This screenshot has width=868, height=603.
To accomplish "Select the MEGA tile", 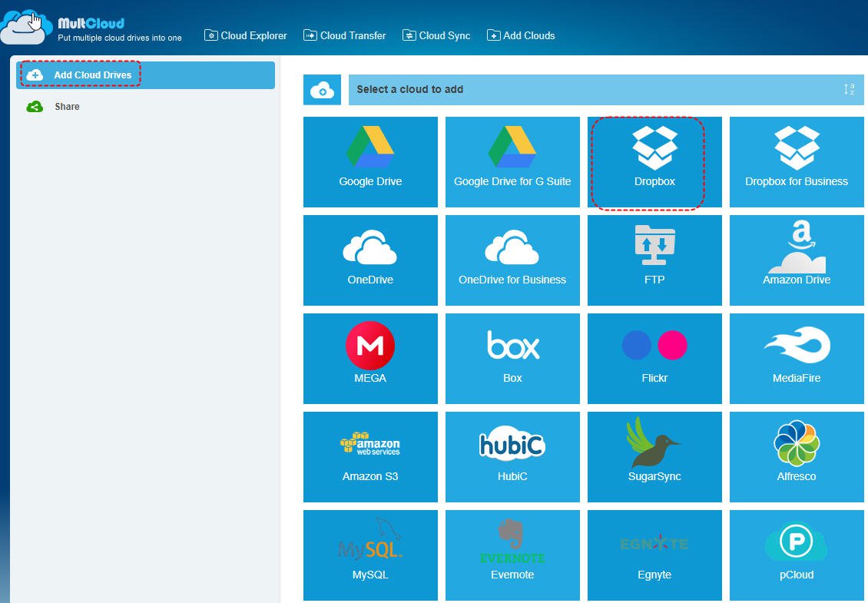I will tap(370, 358).
